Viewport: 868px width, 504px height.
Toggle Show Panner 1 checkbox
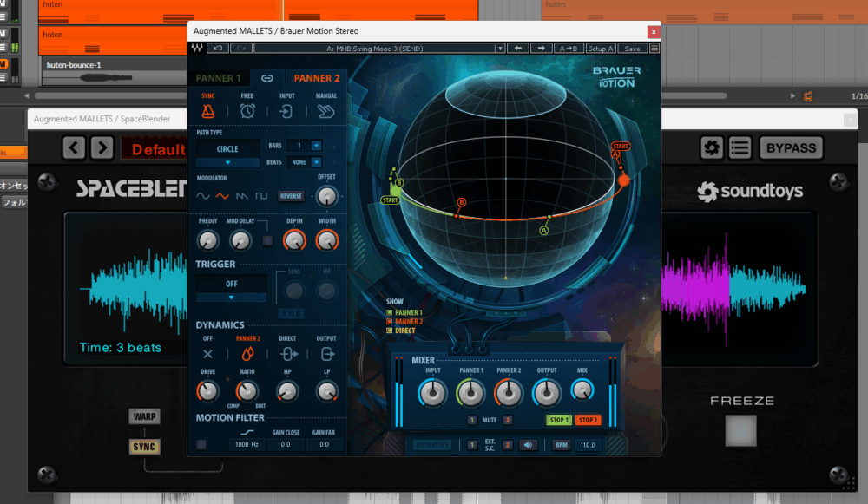[x=389, y=312]
